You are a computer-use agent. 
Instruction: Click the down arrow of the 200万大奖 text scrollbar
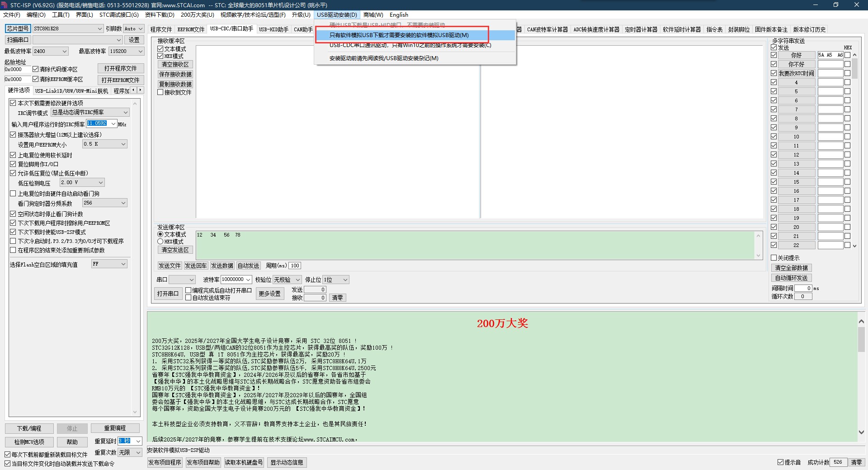[x=861, y=432]
